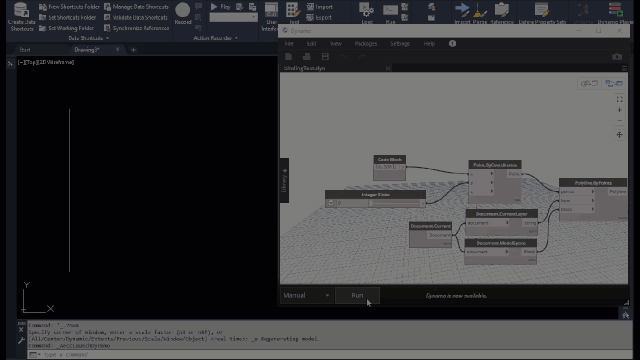Switch to the Start tab
This screenshot has height=360, width=640.
click(25, 50)
